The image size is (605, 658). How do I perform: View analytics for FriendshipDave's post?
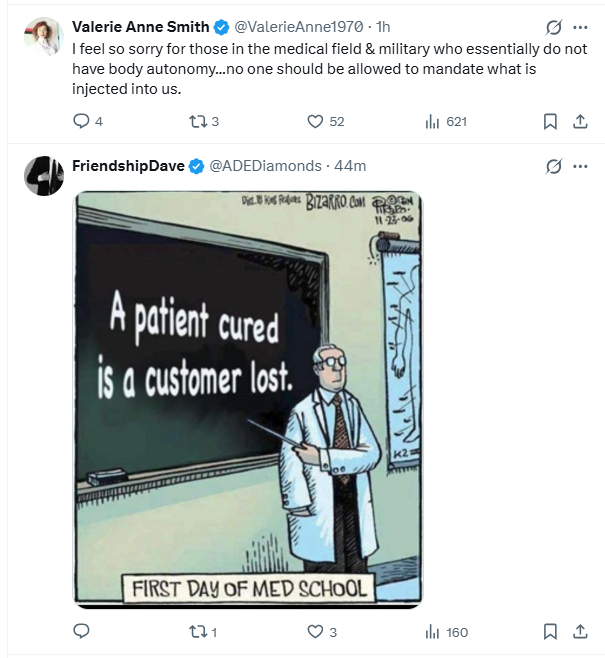point(433,631)
